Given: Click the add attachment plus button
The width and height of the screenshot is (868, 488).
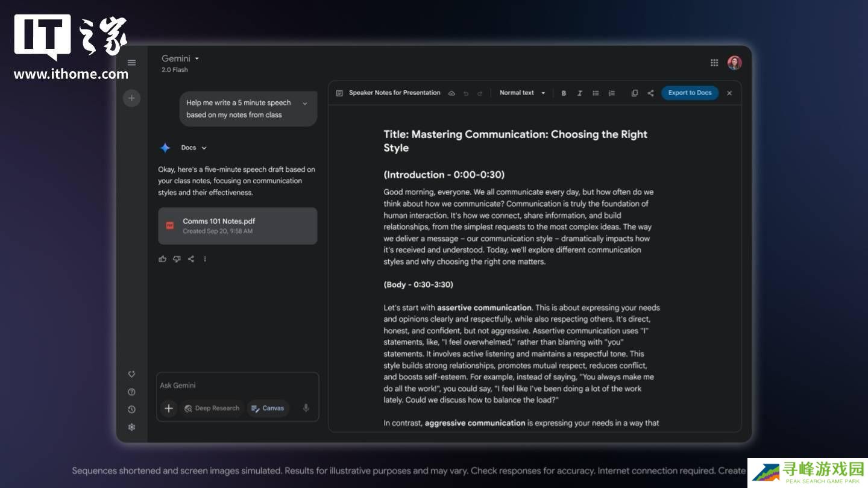Looking at the screenshot, I should pos(169,408).
